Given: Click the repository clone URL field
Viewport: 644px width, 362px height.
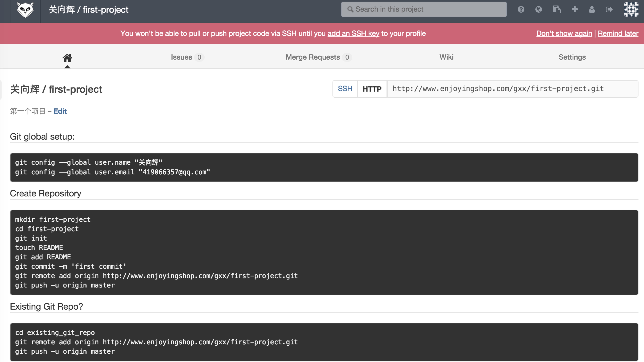Looking at the screenshot, I should point(512,89).
